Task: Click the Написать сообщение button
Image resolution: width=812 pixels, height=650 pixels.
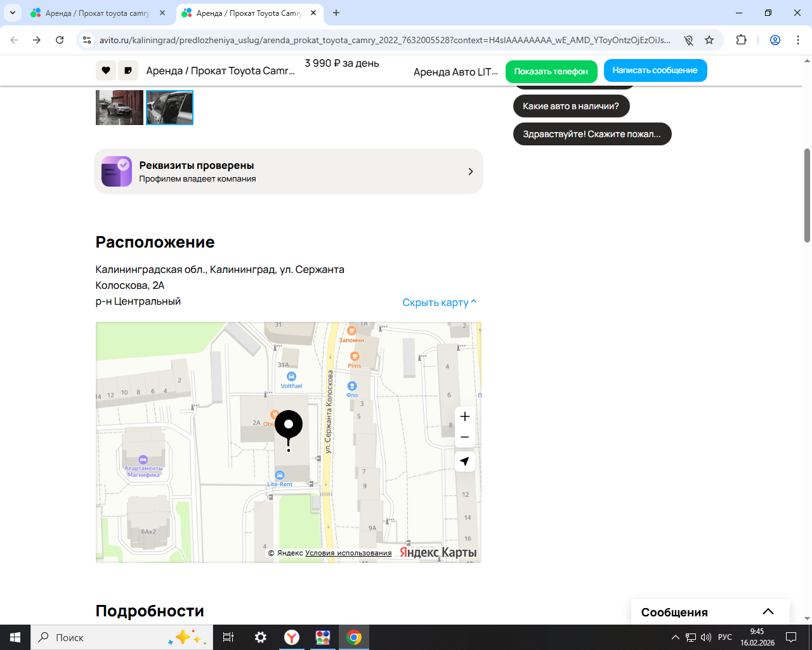Action: pyautogui.click(x=655, y=70)
